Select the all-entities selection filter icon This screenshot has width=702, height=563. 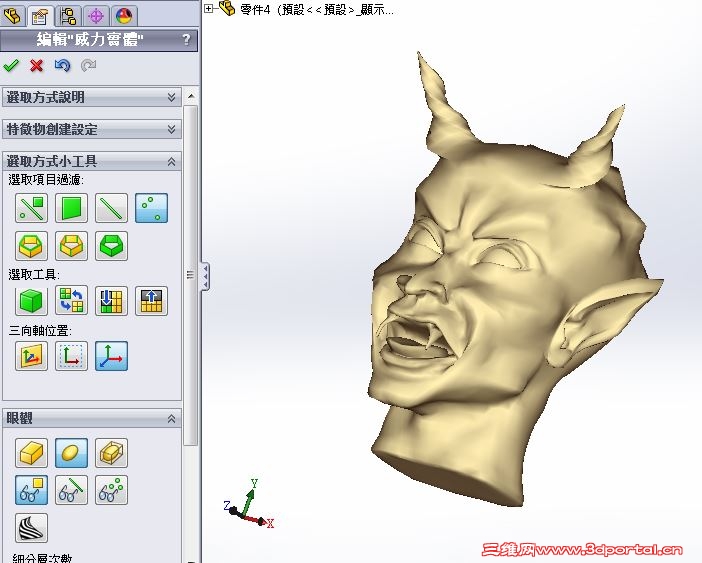point(31,208)
